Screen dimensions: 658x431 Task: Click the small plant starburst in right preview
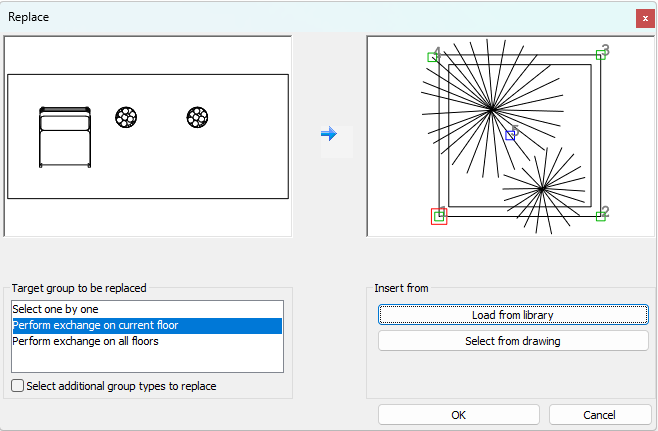(x=541, y=188)
